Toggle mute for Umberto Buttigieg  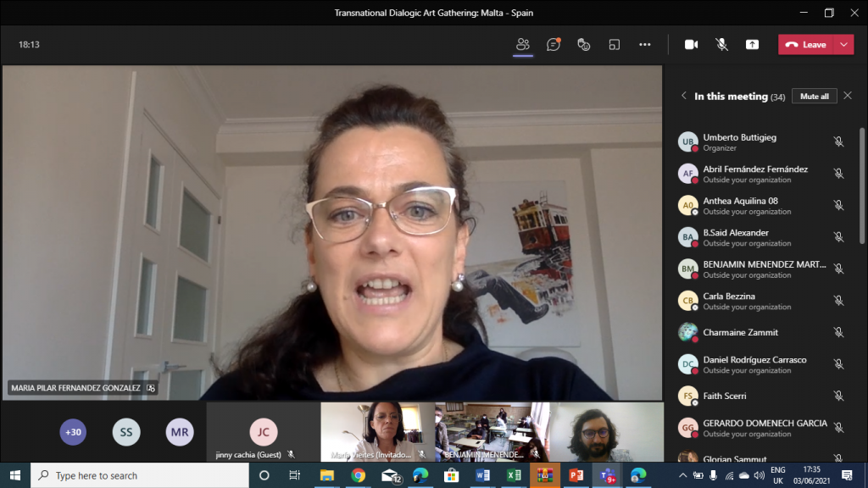[838, 142]
